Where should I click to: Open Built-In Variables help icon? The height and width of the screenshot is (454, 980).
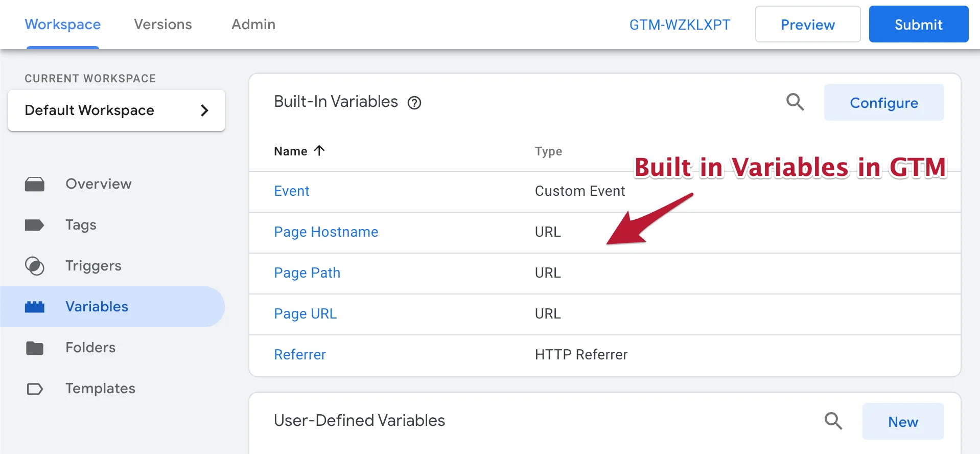(414, 103)
